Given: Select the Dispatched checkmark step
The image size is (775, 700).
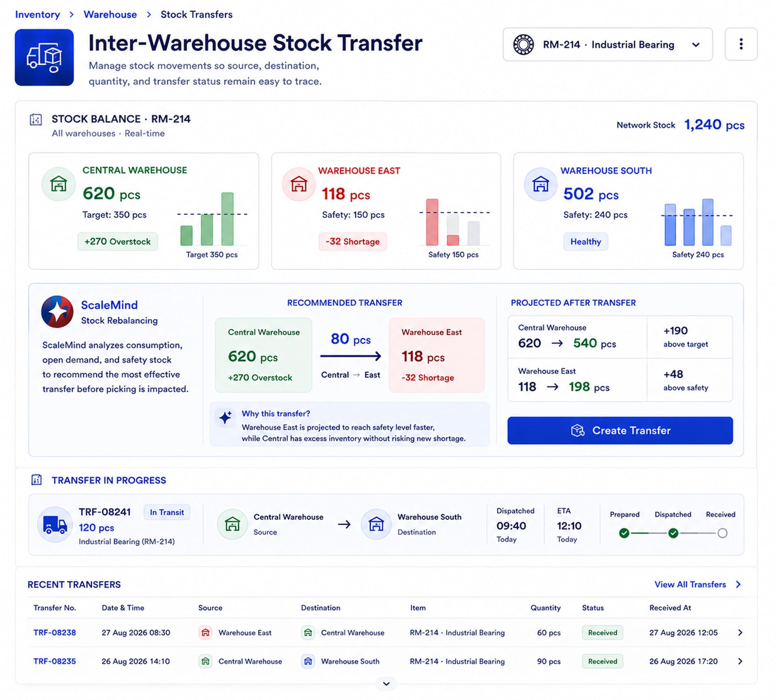Looking at the screenshot, I should tap(673, 533).
